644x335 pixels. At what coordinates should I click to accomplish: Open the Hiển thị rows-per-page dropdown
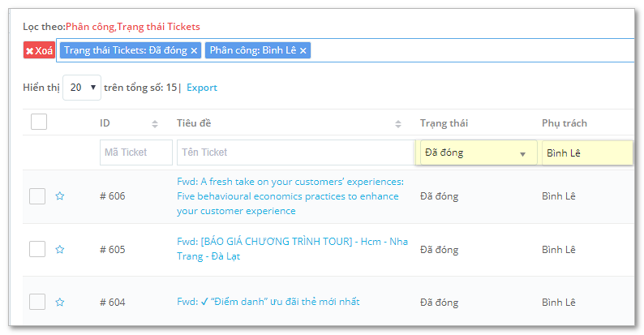(x=82, y=88)
